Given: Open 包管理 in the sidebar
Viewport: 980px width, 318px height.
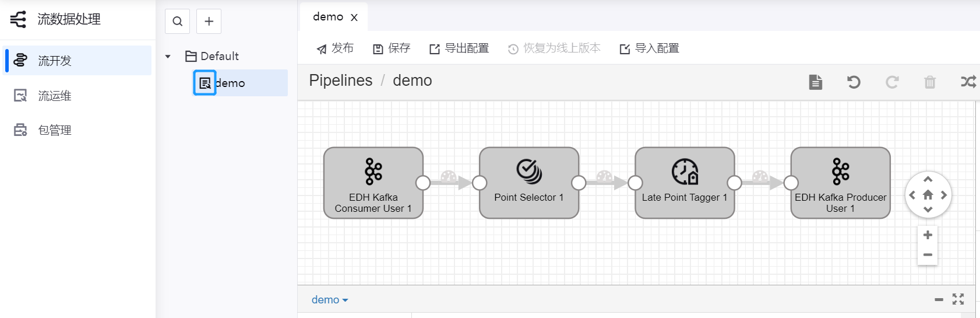Looking at the screenshot, I should (x=54, y=130).
